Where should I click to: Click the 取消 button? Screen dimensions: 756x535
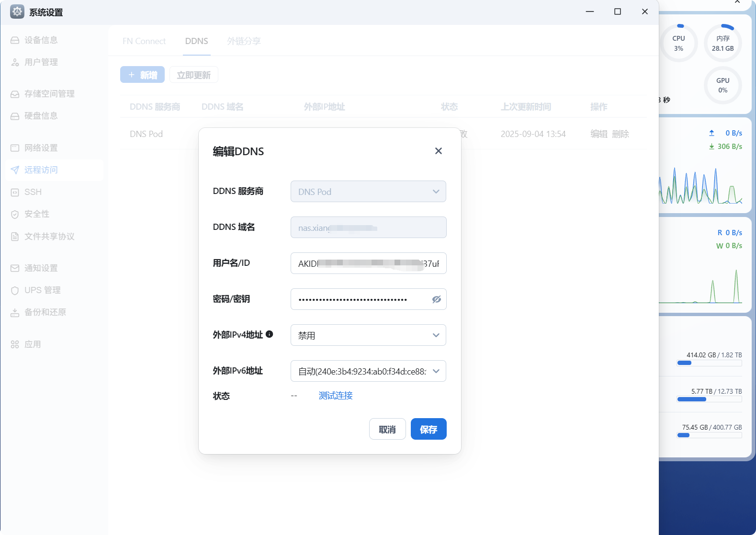(387, 429)
